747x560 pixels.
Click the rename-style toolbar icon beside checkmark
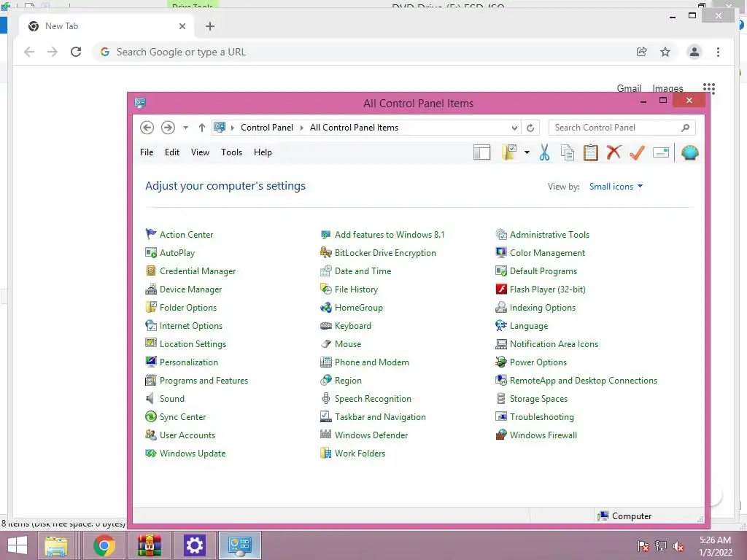[661, 152]
